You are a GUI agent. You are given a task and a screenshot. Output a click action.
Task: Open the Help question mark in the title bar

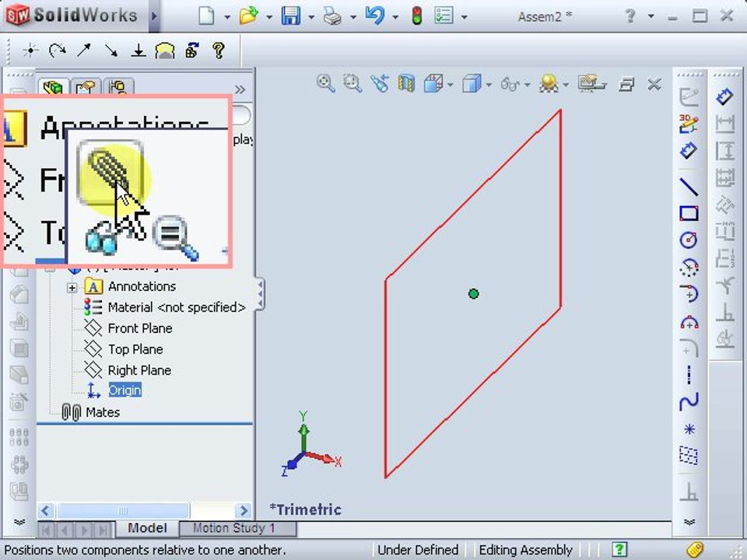630,16
